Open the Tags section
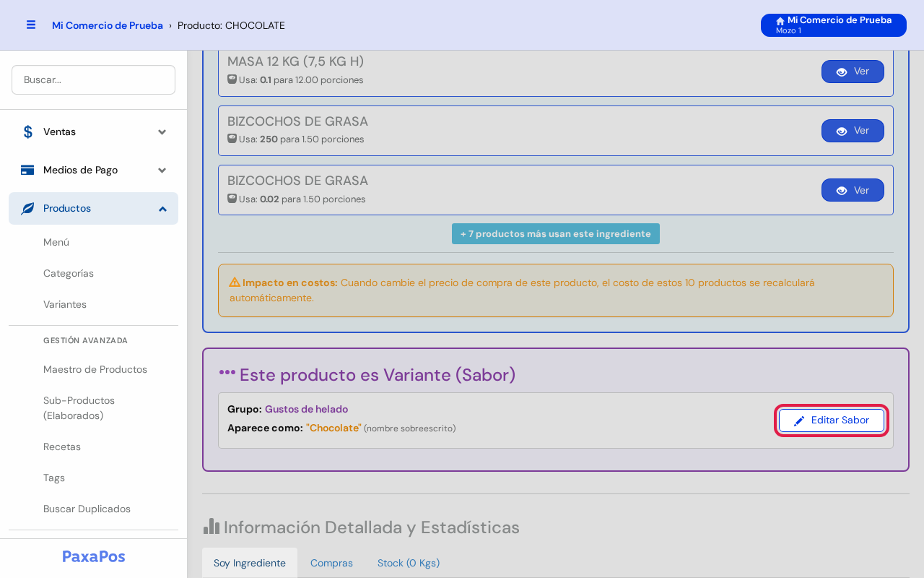 coord(54,478)
